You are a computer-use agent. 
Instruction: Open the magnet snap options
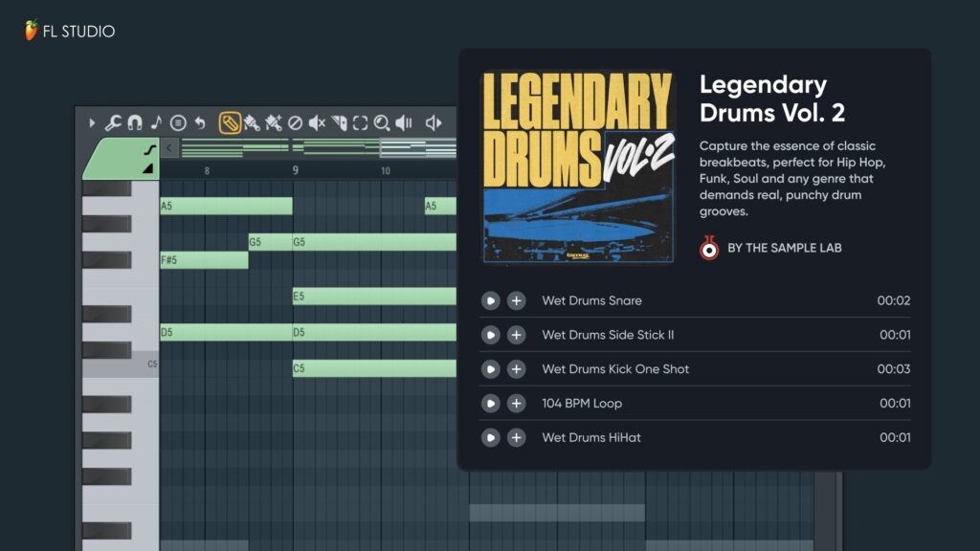[x=134, y=123]
